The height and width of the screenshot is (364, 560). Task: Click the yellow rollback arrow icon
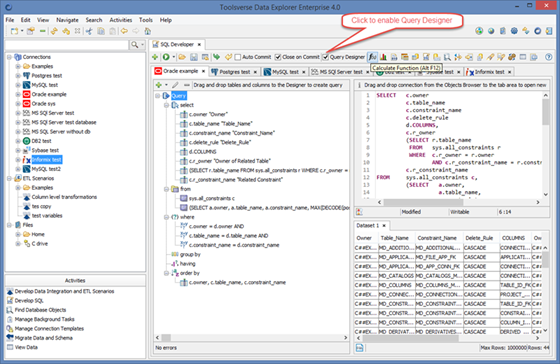(228, 57)
